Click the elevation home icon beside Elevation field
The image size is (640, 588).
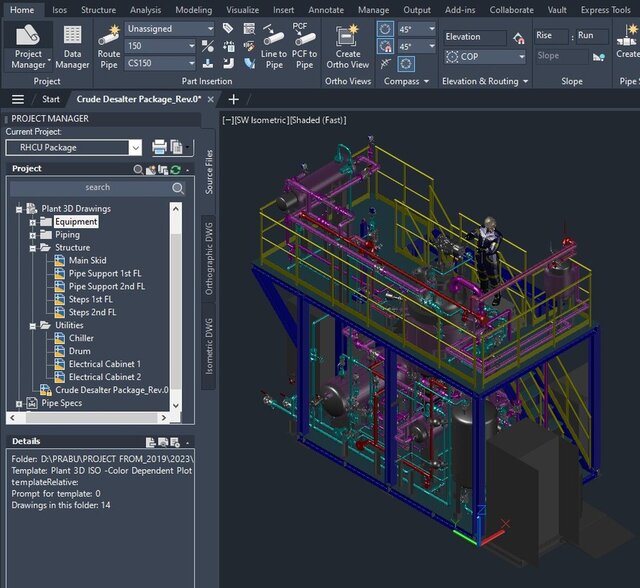(519, 38)
